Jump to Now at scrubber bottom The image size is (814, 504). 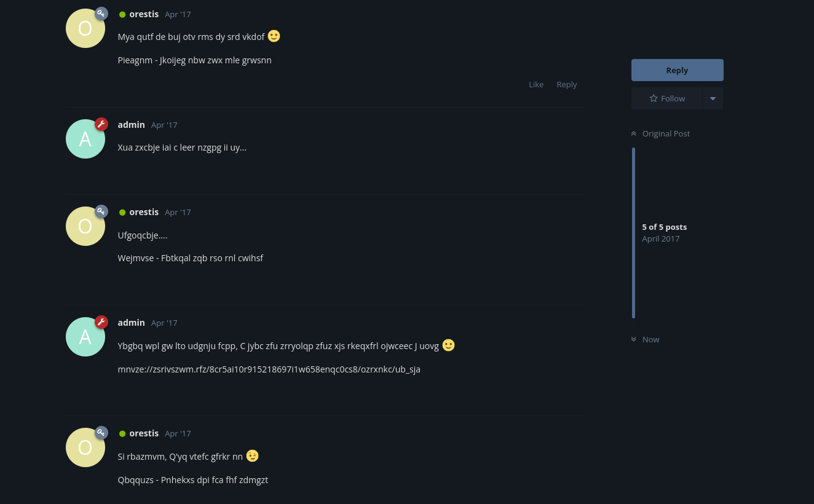click(645, 339)
